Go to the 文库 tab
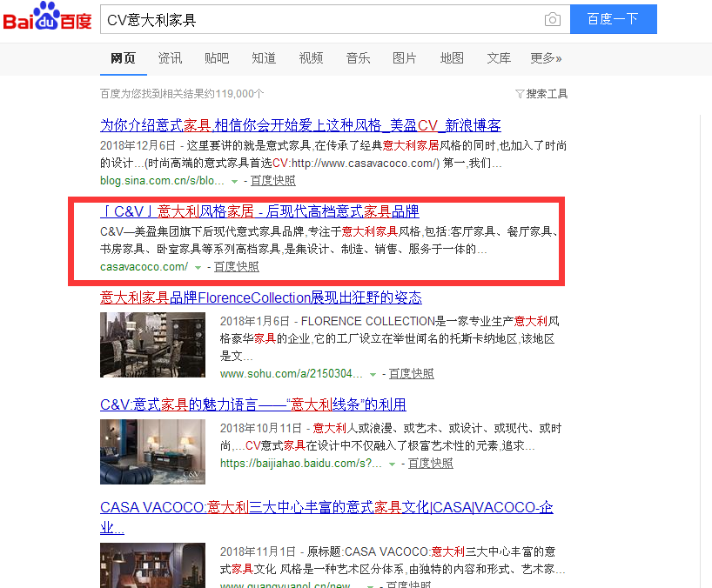Screen dimensions: 712x588 click(499, 58)
